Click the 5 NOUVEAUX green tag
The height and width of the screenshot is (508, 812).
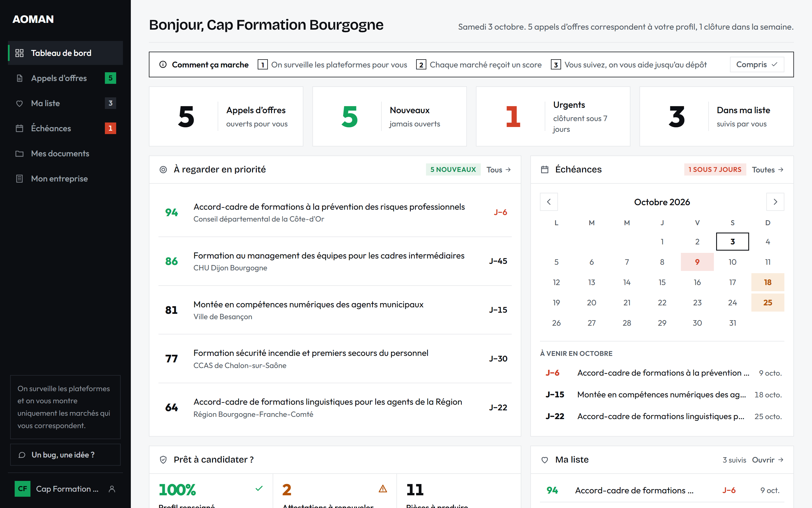tap(453, 170)
